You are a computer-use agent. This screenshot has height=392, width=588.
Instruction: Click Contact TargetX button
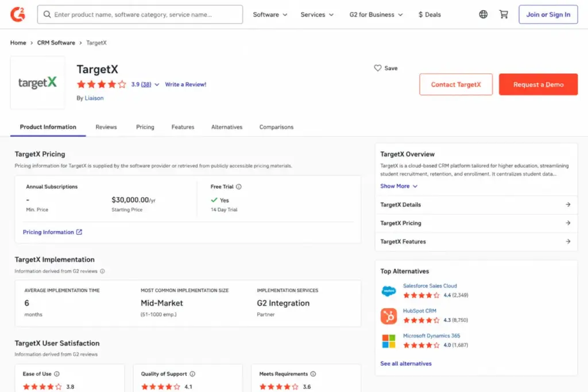click(455, 84)
